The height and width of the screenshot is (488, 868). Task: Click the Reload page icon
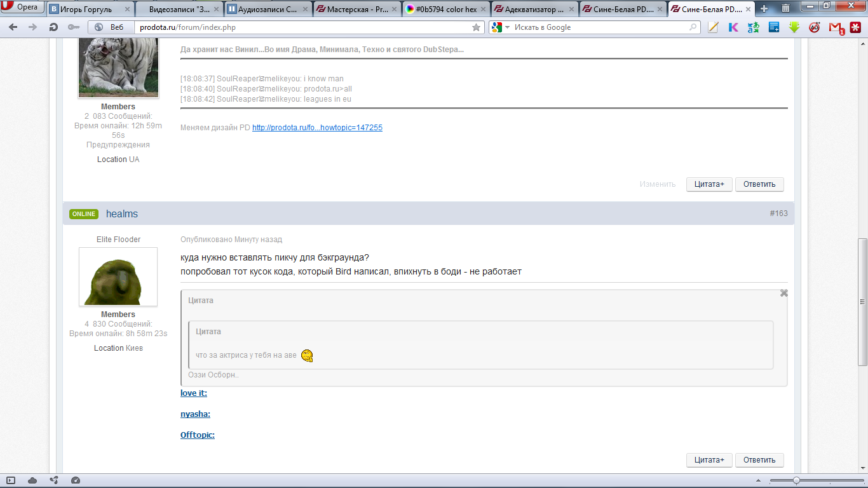(x=54, y=27)
